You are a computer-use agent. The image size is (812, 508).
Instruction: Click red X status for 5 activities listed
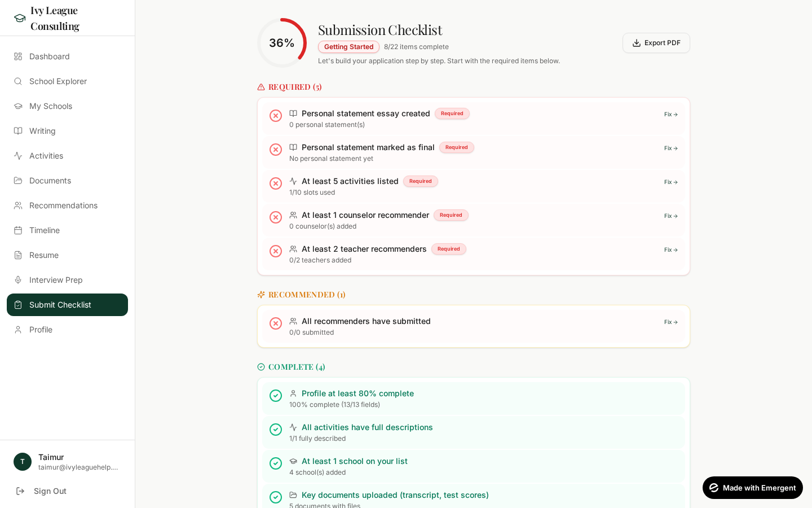[x=276, y=183]
